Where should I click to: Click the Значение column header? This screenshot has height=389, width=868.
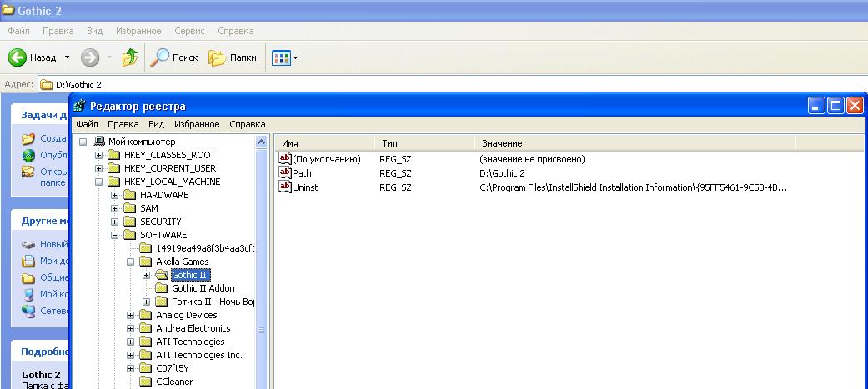pos(635,143)
